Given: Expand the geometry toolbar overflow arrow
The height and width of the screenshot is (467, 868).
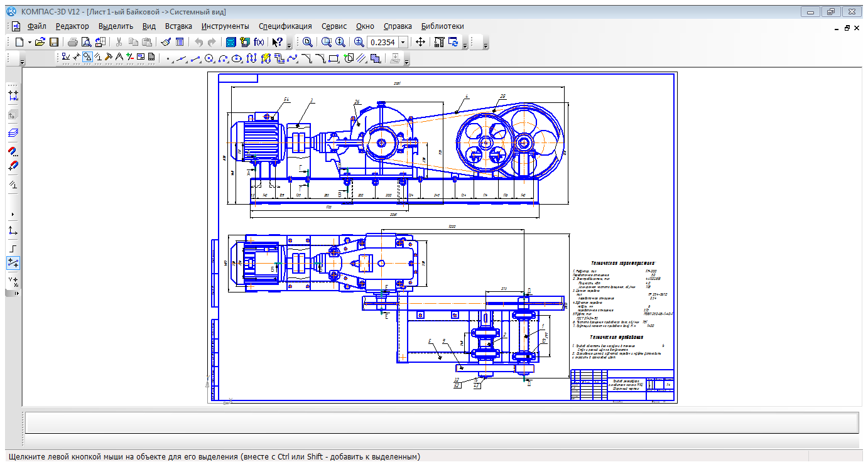Looking at the screenshot, I should [407, 61].
